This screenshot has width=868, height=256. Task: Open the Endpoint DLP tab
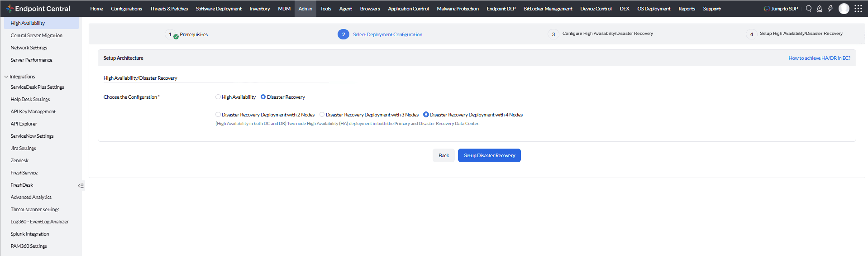(x=501, y=9)
